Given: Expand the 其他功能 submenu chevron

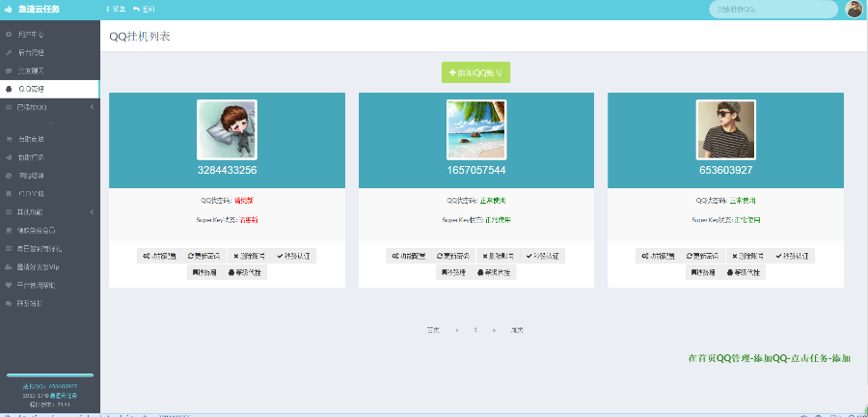Looking at the screenshot, I should click(92, 212).
